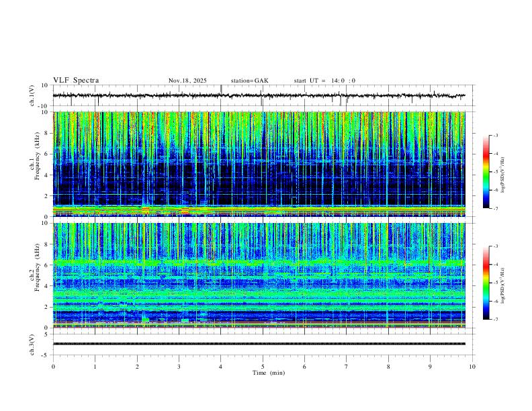Click the ch.3 black signal trace
Image resolution: width=532 pixels, height=411 pixels.
(259, 344)
